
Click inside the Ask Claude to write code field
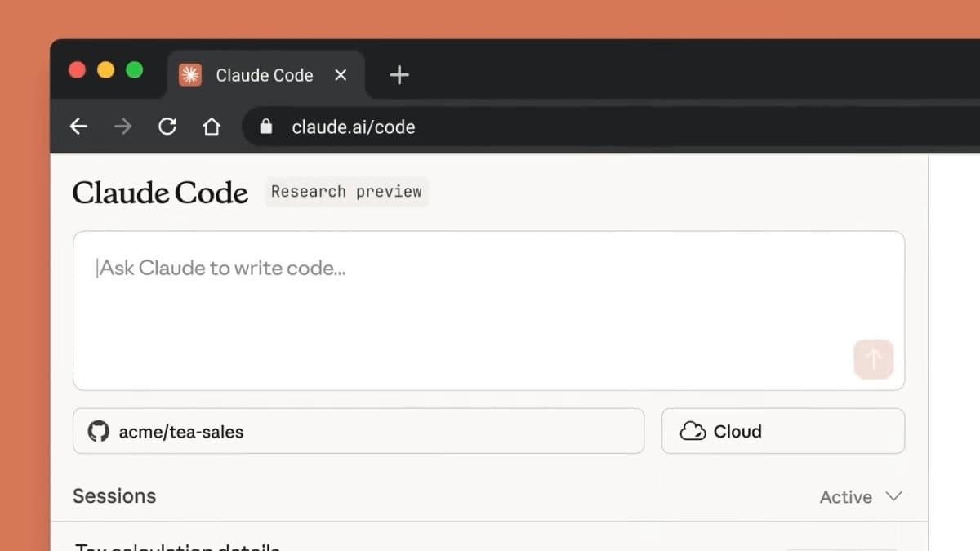(x=327, y=268)
